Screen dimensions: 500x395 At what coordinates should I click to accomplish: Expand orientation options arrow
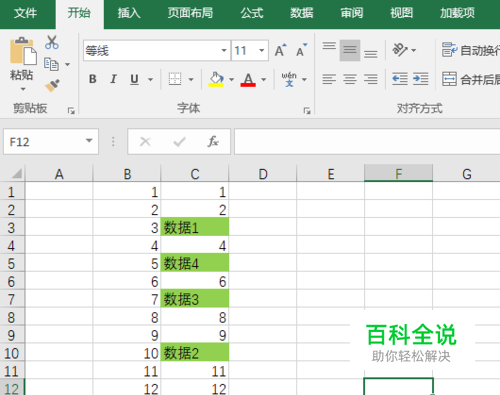[414, 50]
